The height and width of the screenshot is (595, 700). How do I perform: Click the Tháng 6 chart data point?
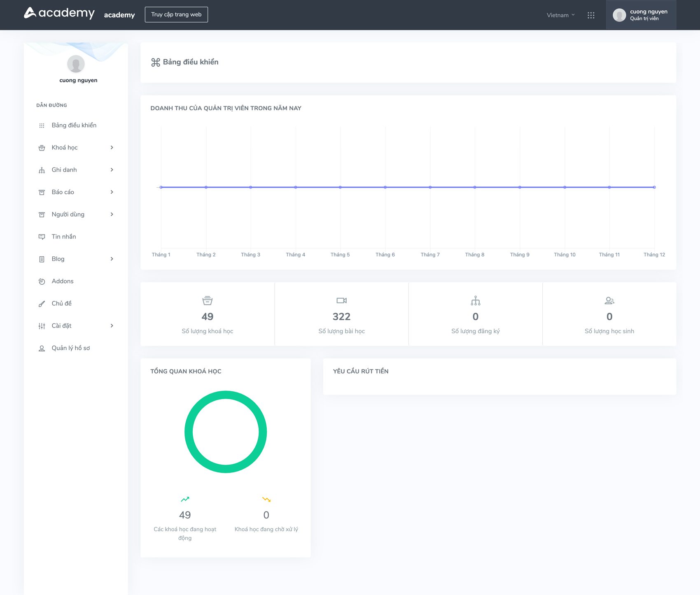[385, 187]
